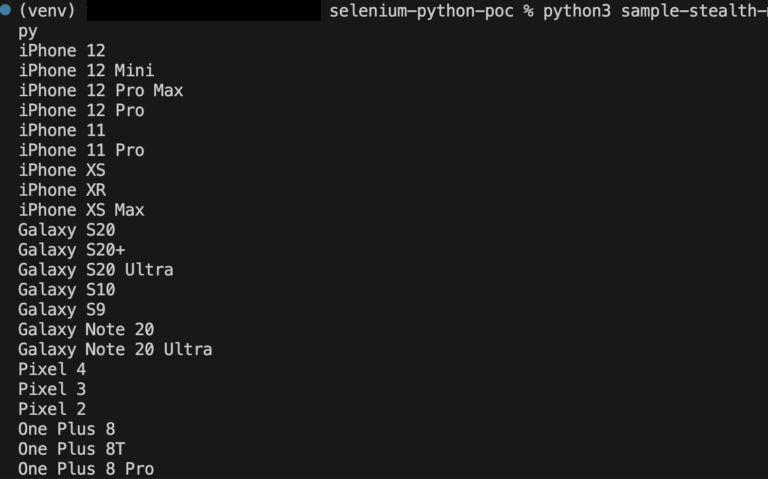This screenshot has height=479, width=768.
Task: Select the iPhone 12 Pro Max line
Action: pyautogui.click(x=101, y=91)
